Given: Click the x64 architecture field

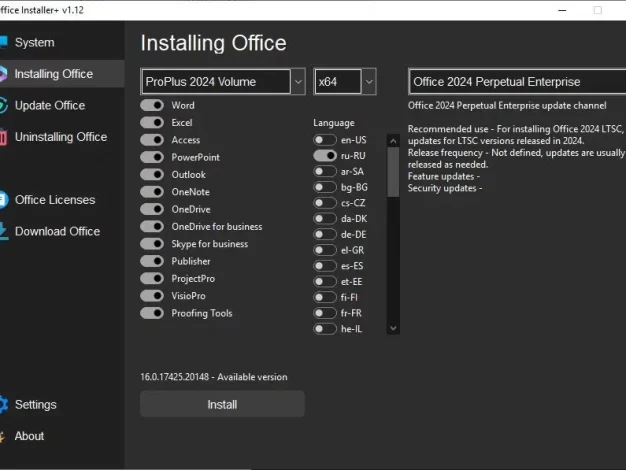Looking at the screenshot, I should point(338,81).
